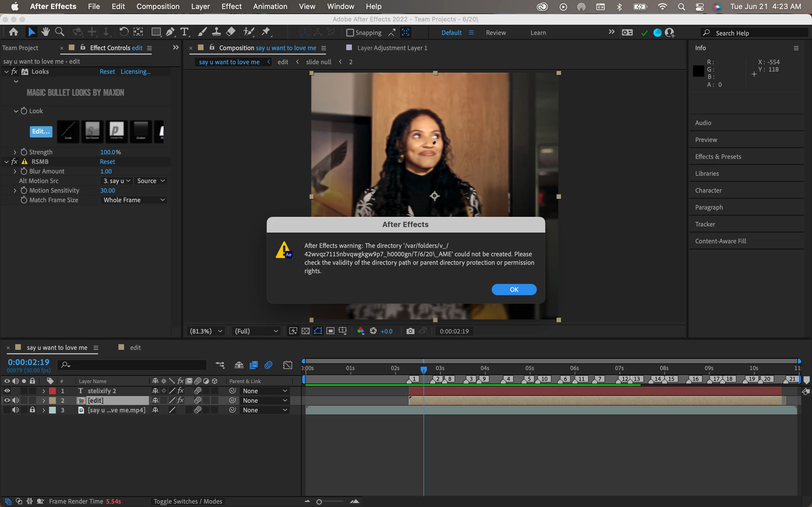Select the Pen tool
This screenshot has width=812, height=507.
170,32
